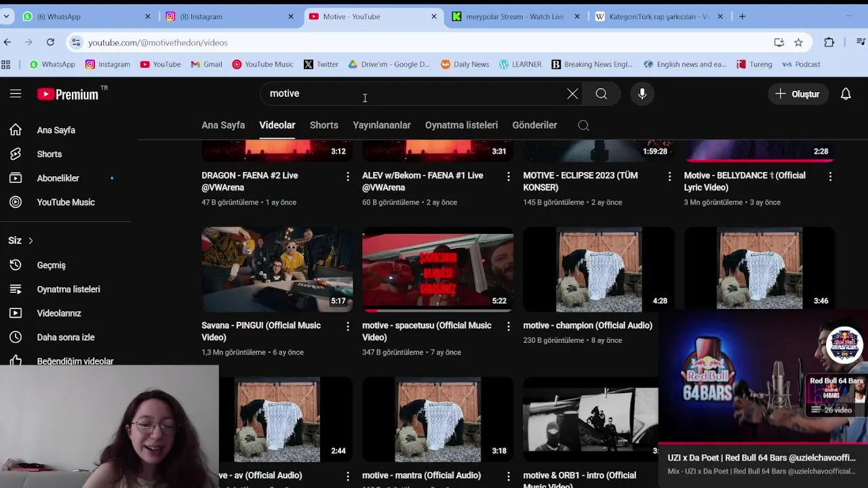
Task: Open the YouTube hamburger guide menu
Action: 16,94
